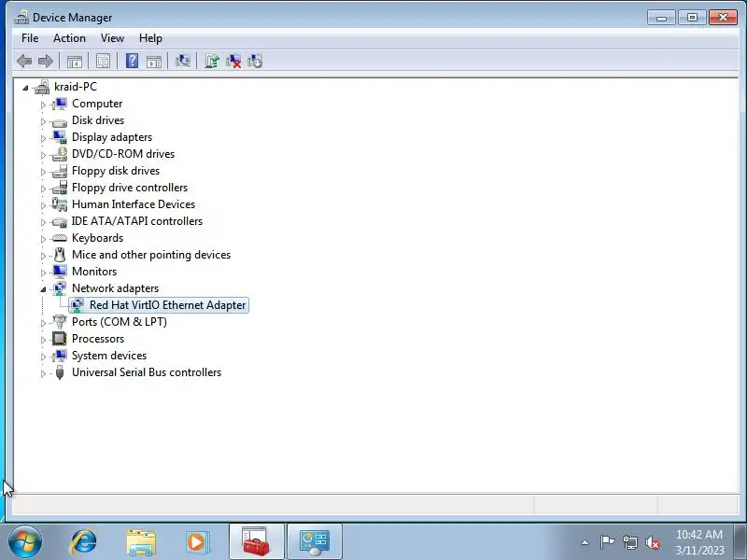This screenshot has height=560, width=747.
Task: Expand the IDE ATA/ATAPI controllers arrow
Action: pos(43,222)
